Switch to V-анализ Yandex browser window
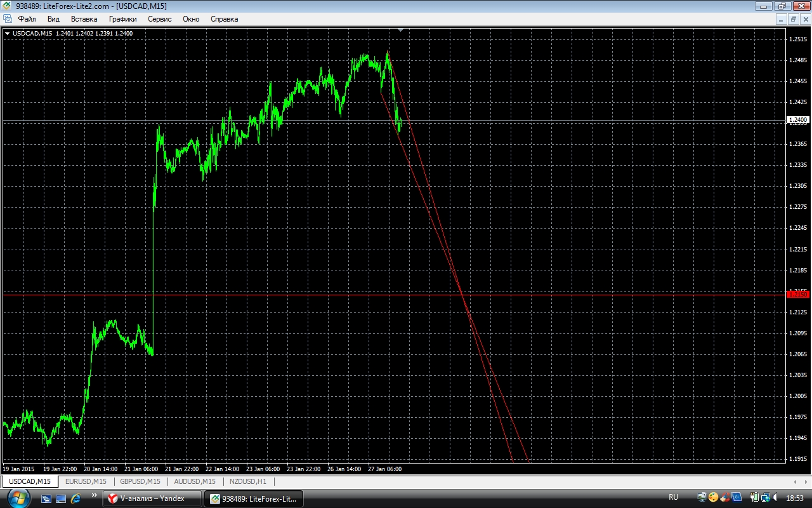The height and width of the screenshot is (508, 812). pyautogui.click(x=152, y=498)
